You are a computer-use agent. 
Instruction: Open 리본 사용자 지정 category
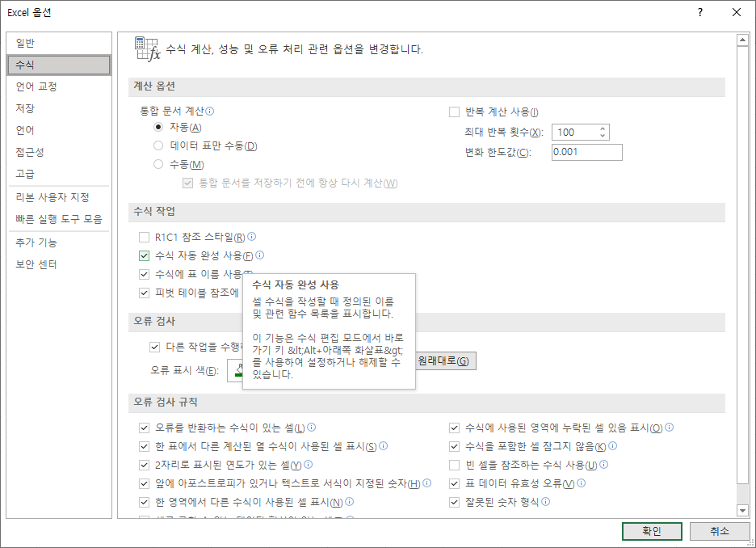59,197
